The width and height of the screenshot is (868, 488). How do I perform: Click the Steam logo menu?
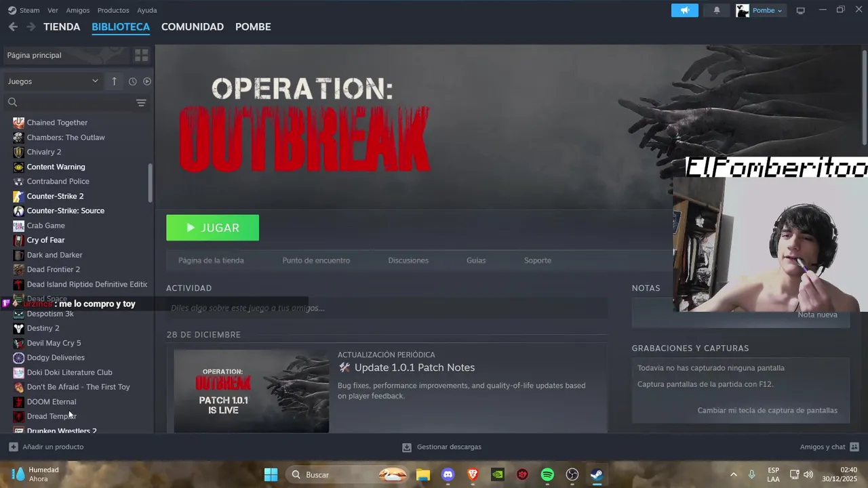[24, 10]
